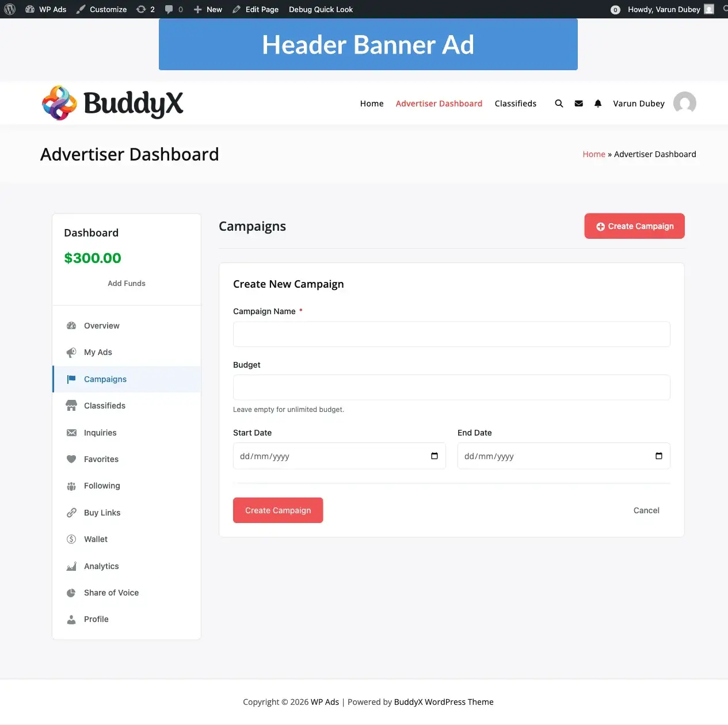The image size is (728, 725).
Task: Click the Favorites heart icon
Action: click(71, 459)
